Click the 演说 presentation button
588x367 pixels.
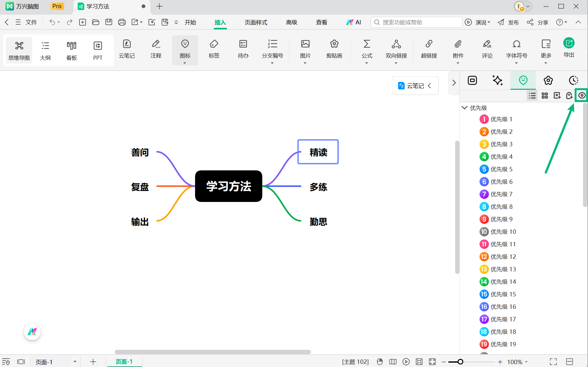478,22
